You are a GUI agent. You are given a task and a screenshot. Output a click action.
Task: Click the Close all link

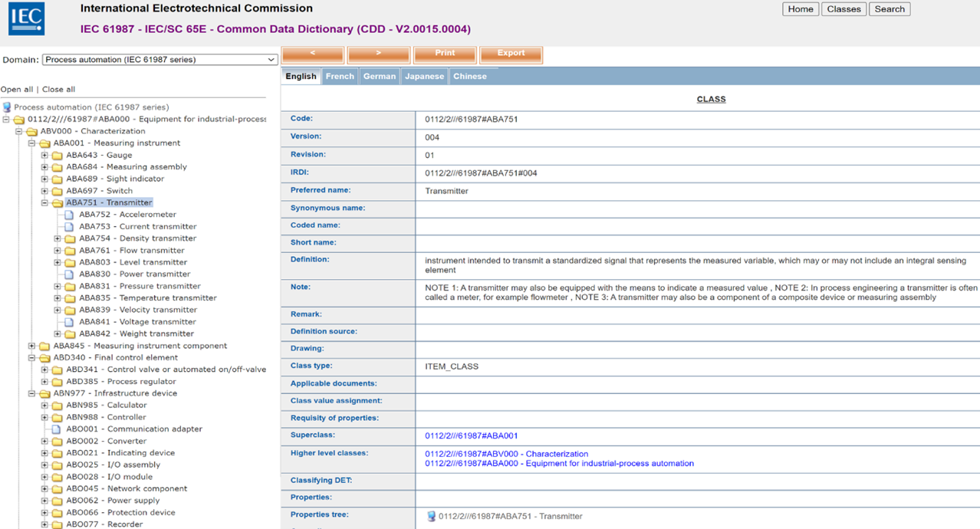pos(58,90)
